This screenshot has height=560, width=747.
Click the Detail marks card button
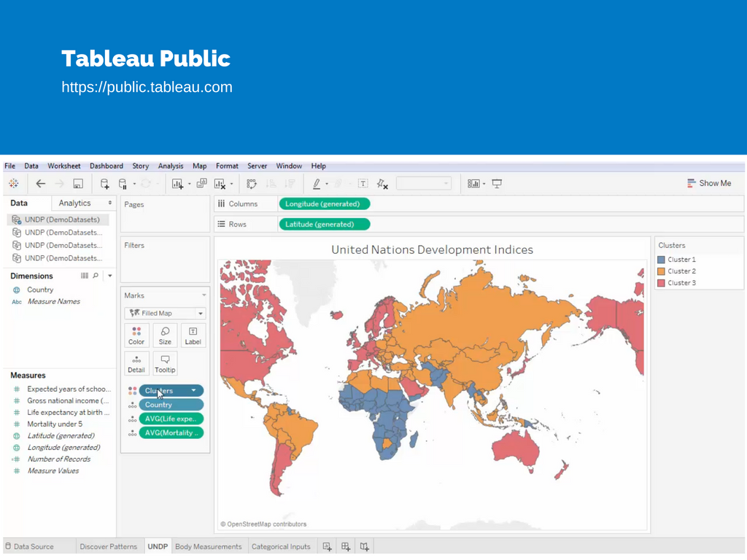tap(136, 364)
